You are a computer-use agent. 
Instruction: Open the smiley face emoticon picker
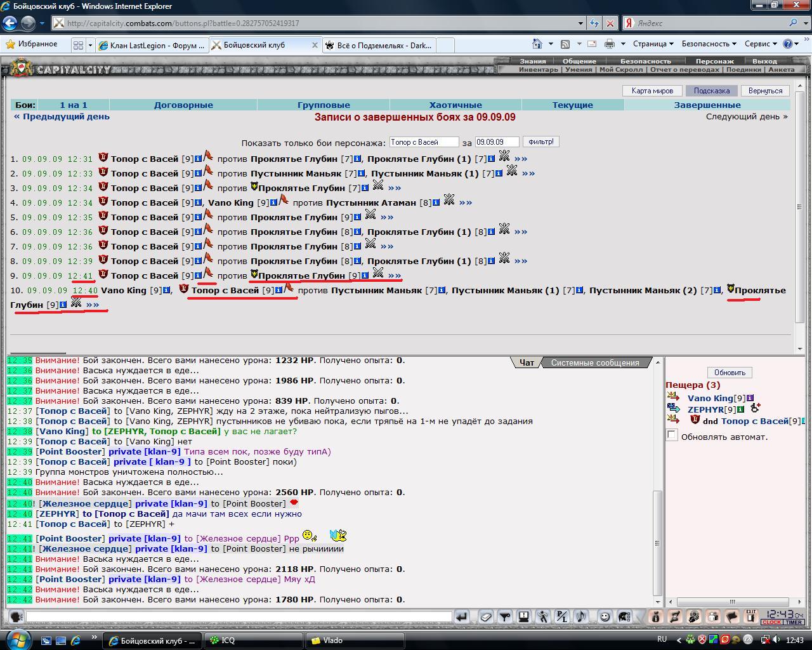[x=605, y=616]
